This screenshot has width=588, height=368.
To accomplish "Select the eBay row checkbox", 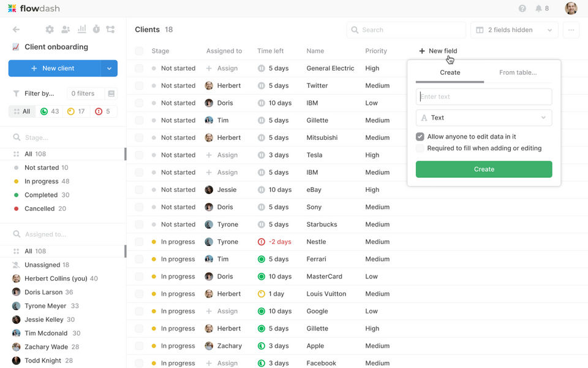I will (x=139, y=190).
